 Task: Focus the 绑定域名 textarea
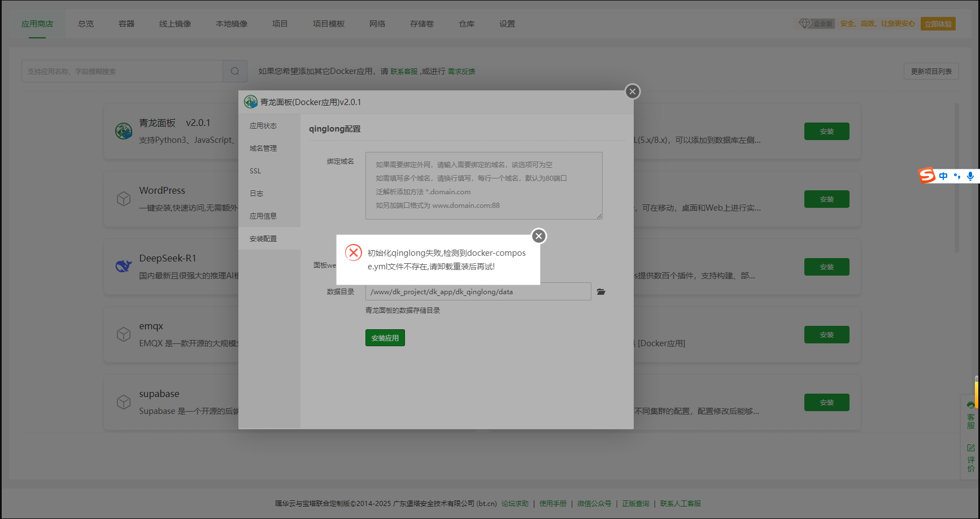[484, 186]
